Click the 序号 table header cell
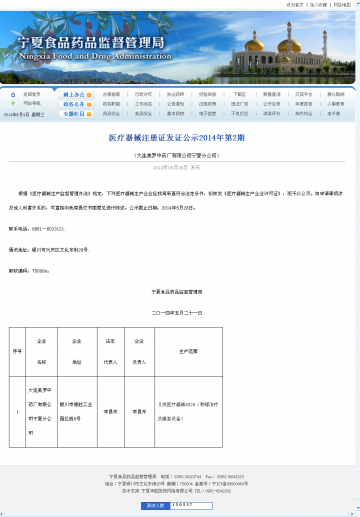This screenshot has height=517, width=360. 17,352
